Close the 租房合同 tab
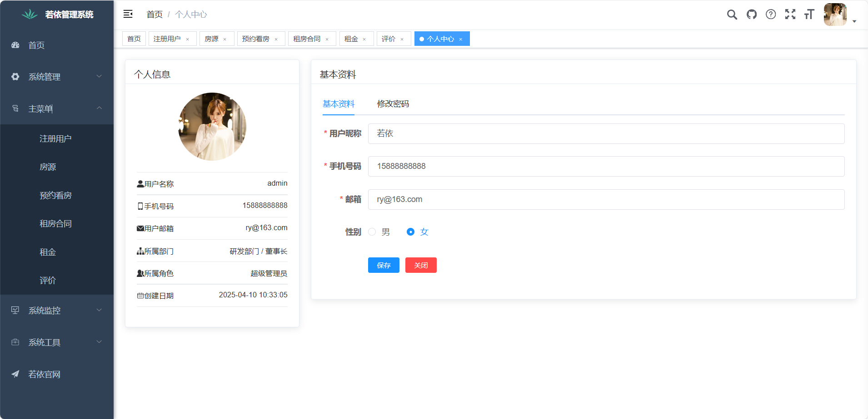This screenshot has width=868, height=419. tap(327, 39)
